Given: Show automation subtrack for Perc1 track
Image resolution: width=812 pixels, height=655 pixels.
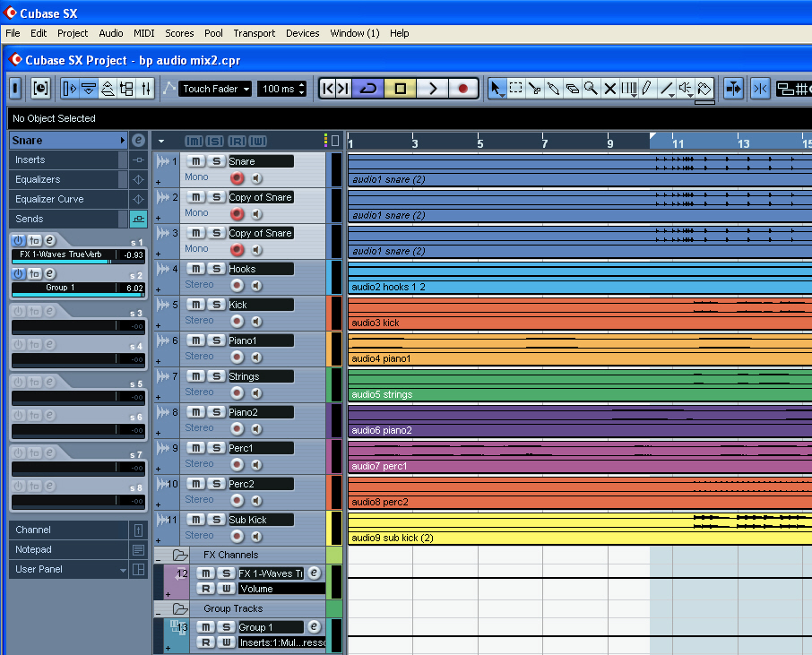Looking at the screenshot, I should (x=158, y=470).
